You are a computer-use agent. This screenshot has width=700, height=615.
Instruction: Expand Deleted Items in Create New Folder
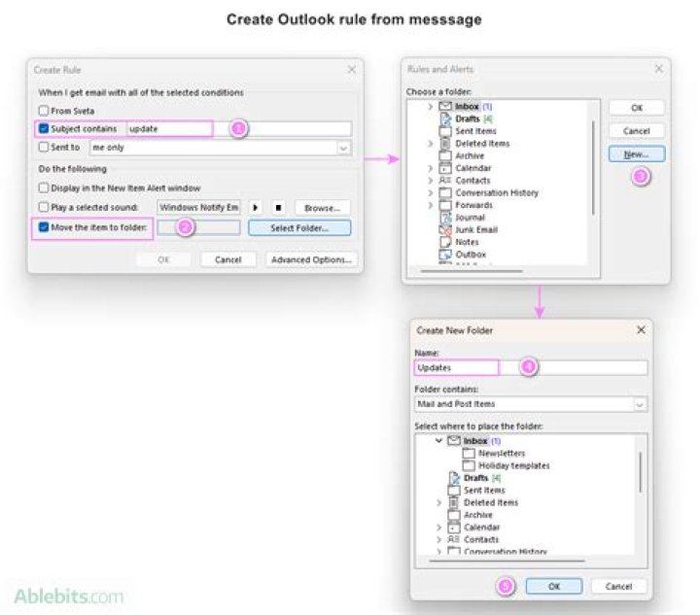click(438, 502)
